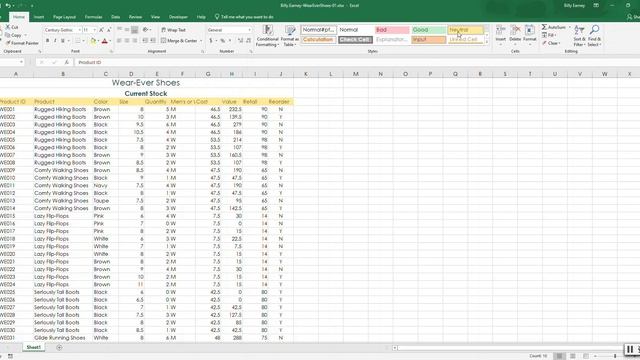This screenshot has width=640, height=360.
Task: Open Find & Select menu
Action: tap(594, 36)
